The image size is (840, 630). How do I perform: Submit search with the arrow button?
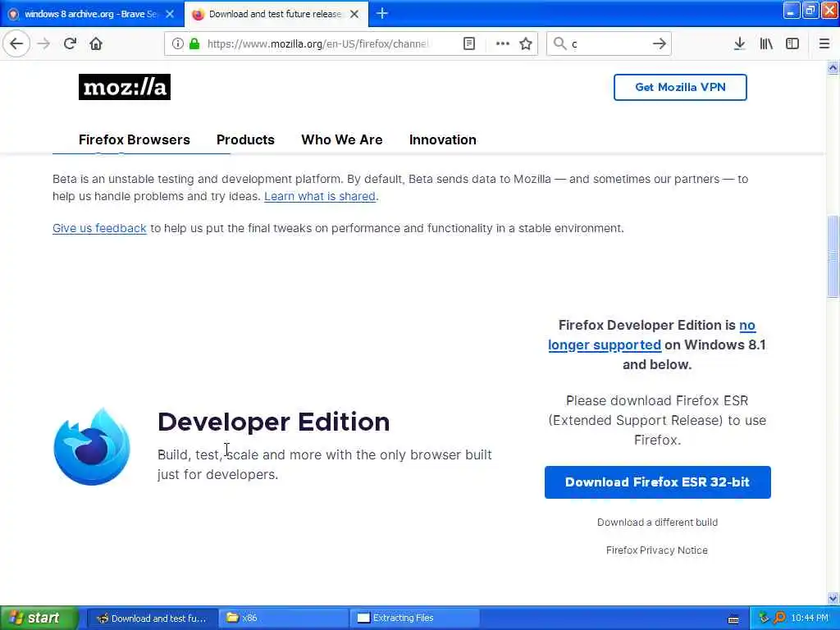coord(660,43)
